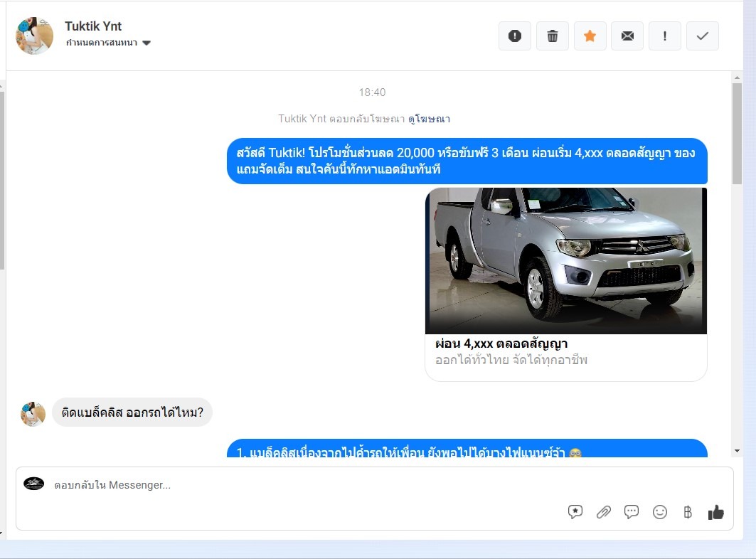
Task: Click the Tuktik Ynt name heading
Action: click(93, 26)
